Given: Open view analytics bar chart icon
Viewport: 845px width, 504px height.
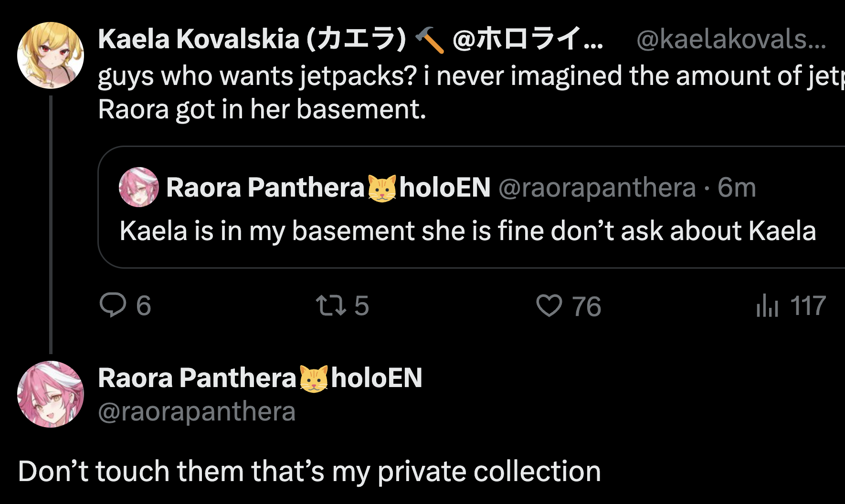Looking at the screenshot, I should pos(767,305).
